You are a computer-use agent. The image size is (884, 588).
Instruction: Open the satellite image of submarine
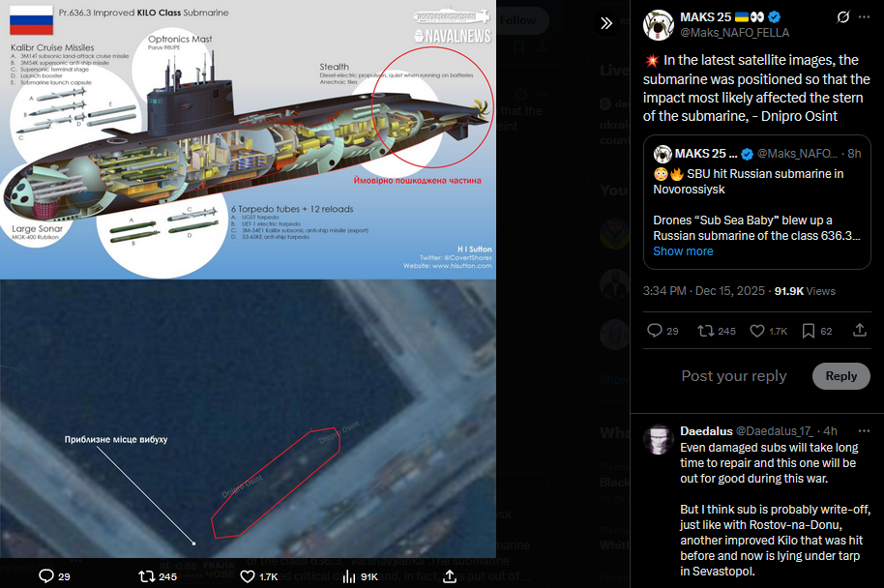[248, 419]
